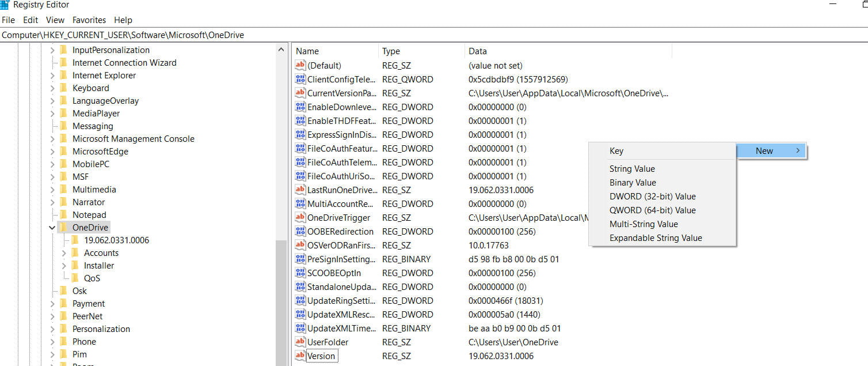Image resolution: width=868 pixels, height=366 pixels.
Task: Select the PreSignInSetting binary value icon
Action: 300,259
